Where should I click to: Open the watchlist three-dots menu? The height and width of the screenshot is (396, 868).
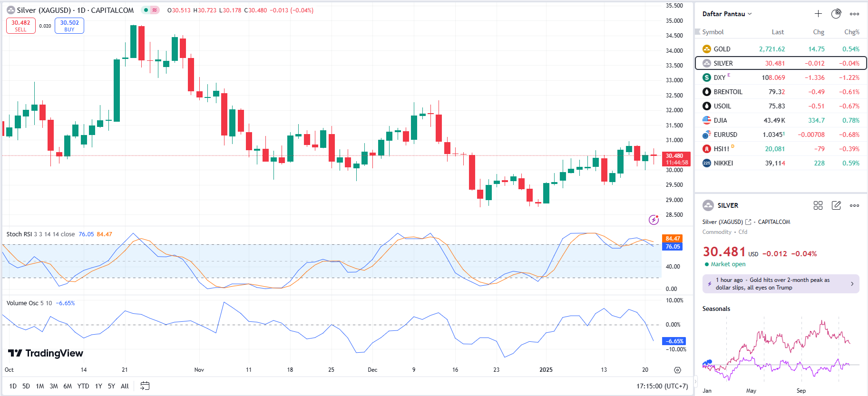pyautogui.click(x=854, y=14)
